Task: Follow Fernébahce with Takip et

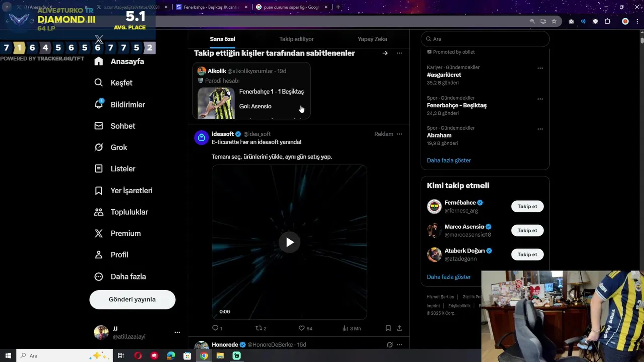Action: pyautogui.click(x=527, y=207)
